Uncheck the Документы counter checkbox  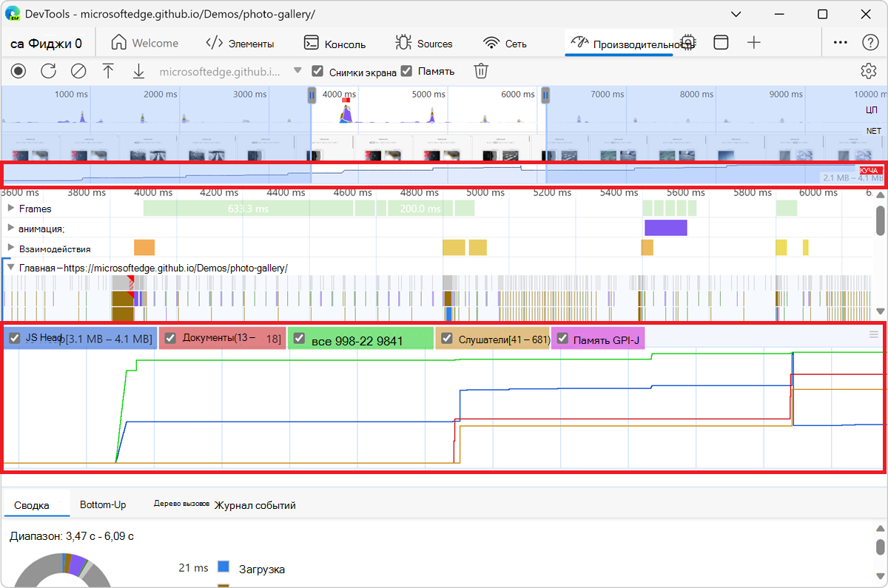170,338
